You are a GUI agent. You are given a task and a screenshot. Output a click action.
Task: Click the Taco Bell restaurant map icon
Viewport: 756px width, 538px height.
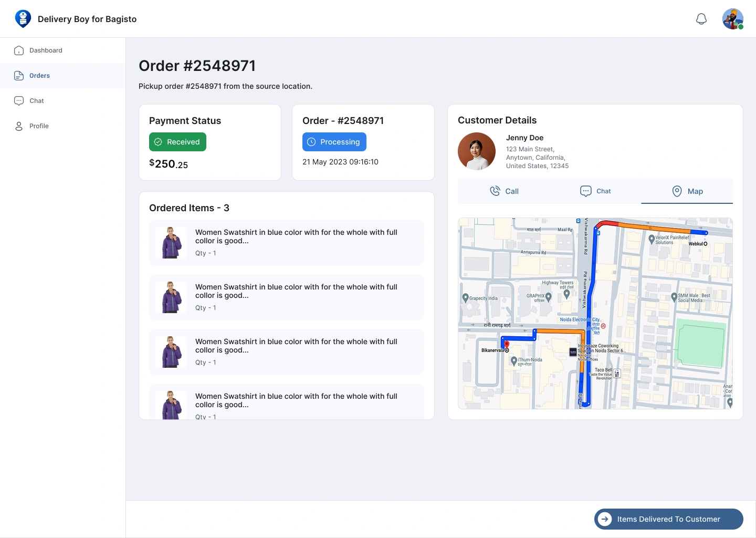tap(617, 374)
